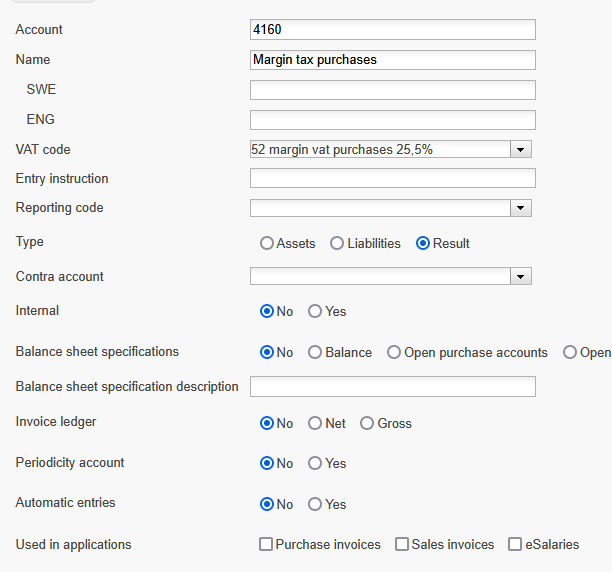This screenshot has height=572, width=612.
Task: Click the SWE translation field
Action: tap(393, 90)
